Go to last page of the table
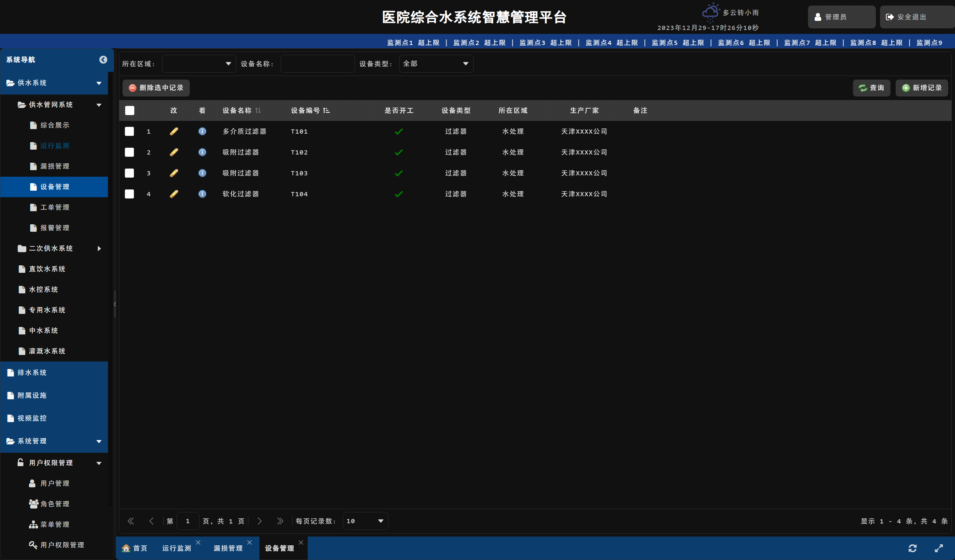Screen dimensions: 955x560 click(x=280, y=521)
